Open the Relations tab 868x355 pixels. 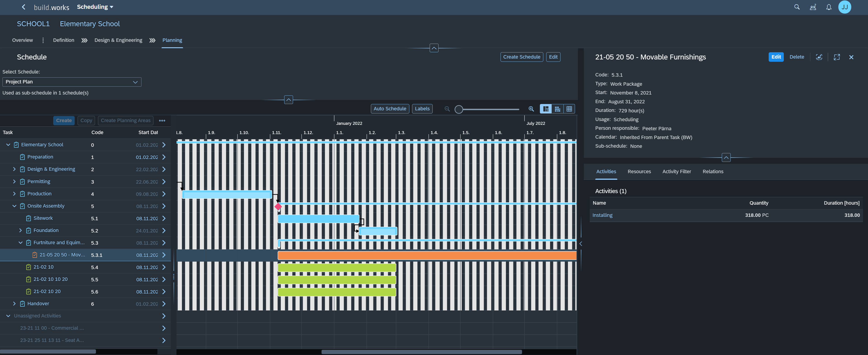click(713, 171)
